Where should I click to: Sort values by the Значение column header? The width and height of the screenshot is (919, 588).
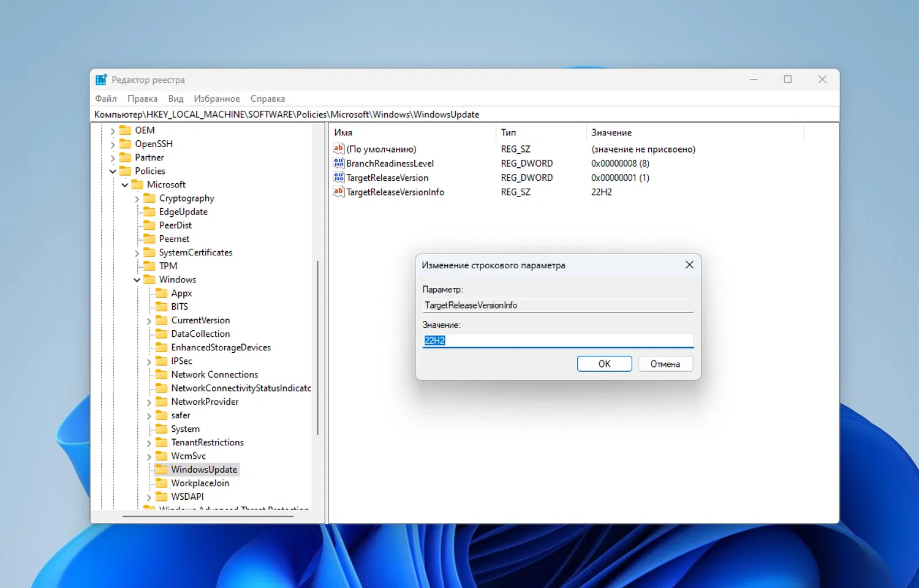[x=695, y=132]
